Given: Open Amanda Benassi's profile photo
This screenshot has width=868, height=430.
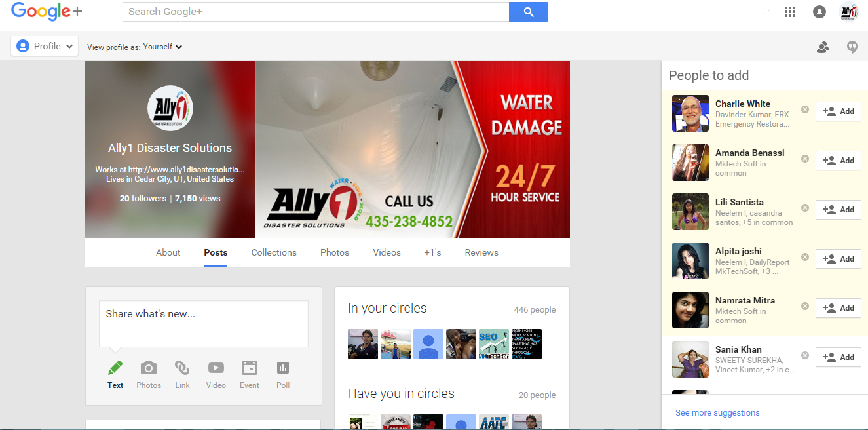Looking at the screenshot, I should click(690, 163).
